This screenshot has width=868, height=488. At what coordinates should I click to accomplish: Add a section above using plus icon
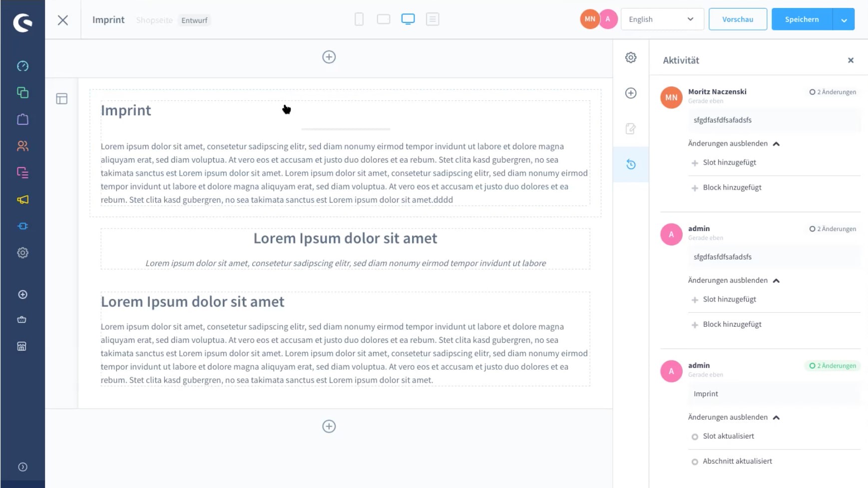[x=329, y=57]
